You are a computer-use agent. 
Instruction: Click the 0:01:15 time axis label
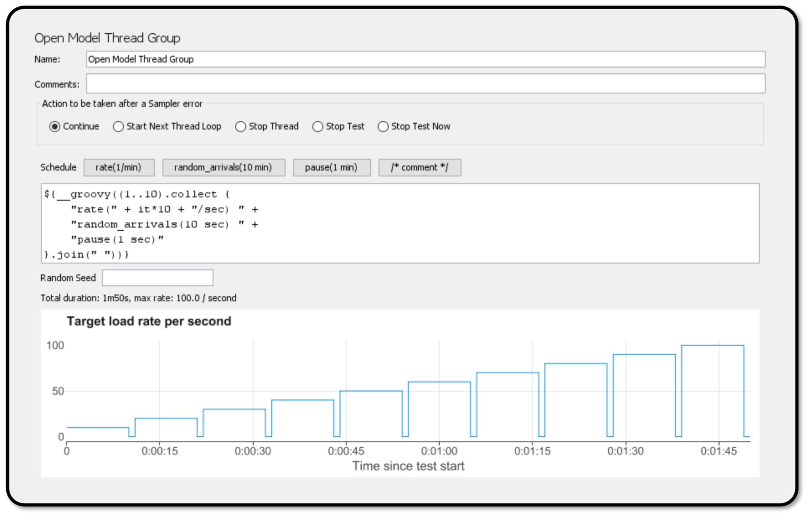(x=532, y=451)
